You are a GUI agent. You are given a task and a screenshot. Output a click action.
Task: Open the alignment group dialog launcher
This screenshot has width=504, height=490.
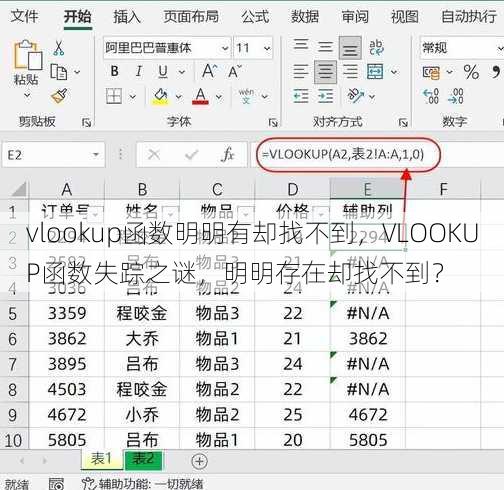tap(403, 123)
